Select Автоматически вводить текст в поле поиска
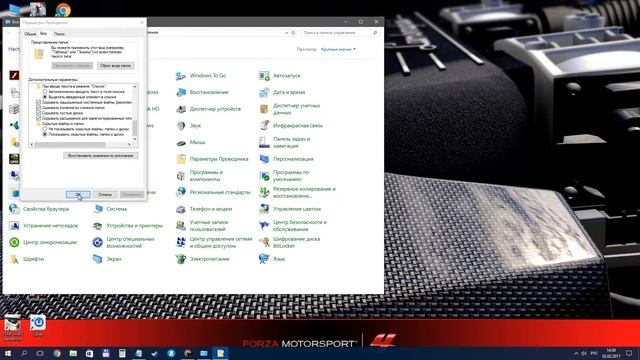The height and width of the screenshot is (360, 640). point(45,92)
